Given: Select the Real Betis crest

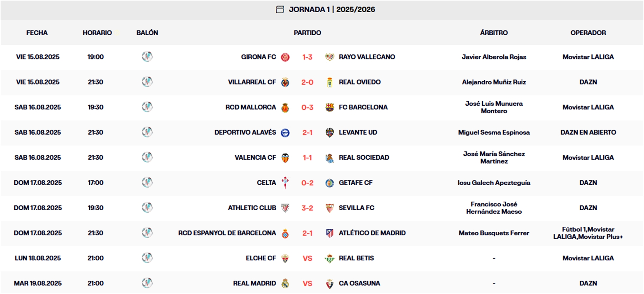Looking at the screenshot, I should point(330,258).
